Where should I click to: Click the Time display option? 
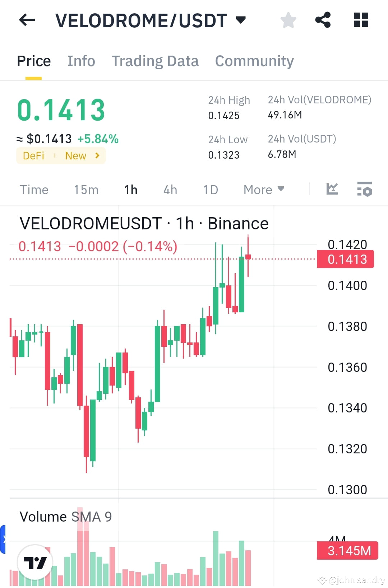(34, 190)
